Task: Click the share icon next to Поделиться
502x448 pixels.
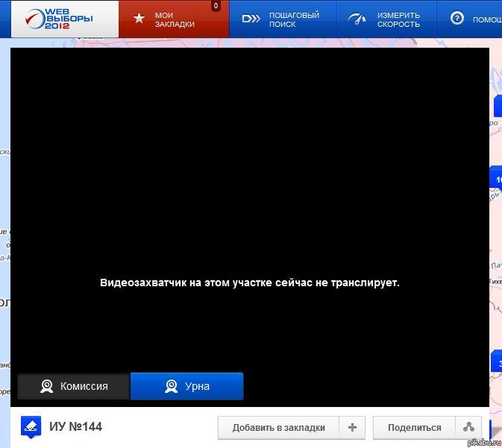Action: tap(468, 428)
